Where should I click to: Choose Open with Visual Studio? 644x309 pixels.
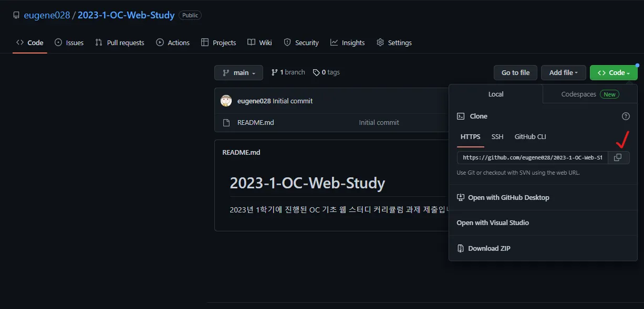click(543, 222)
